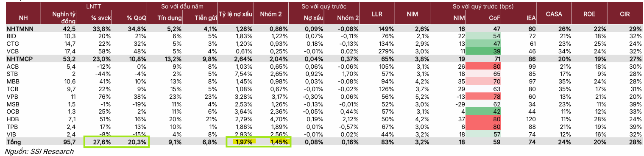Click the ROE column header

(589, 14)
